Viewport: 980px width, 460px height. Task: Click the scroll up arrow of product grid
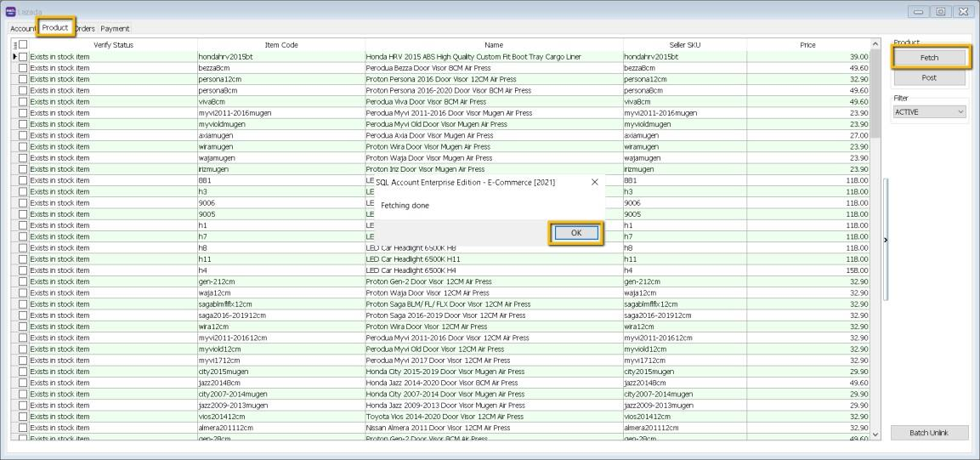[876, 44]
